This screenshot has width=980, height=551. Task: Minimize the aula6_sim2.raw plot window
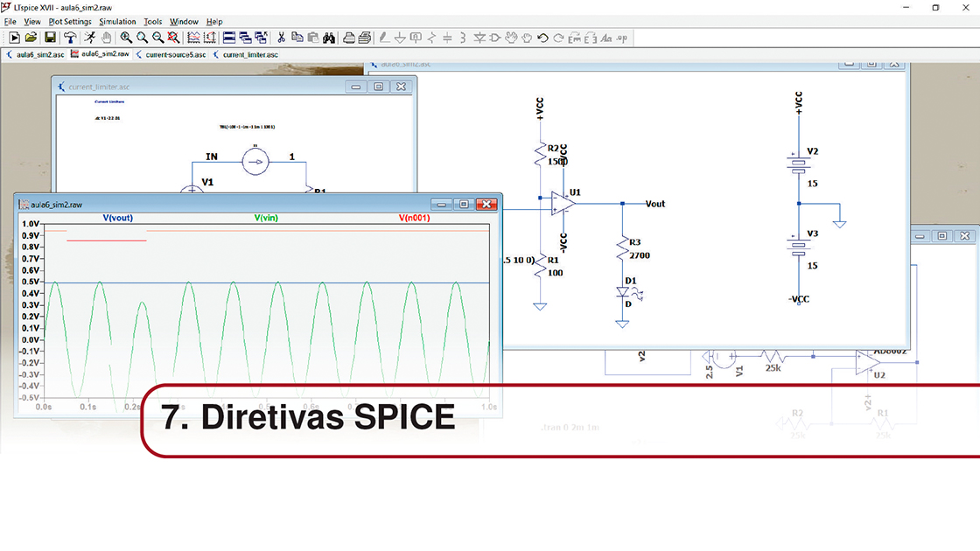pyautogui.click(x=441, y=205)
